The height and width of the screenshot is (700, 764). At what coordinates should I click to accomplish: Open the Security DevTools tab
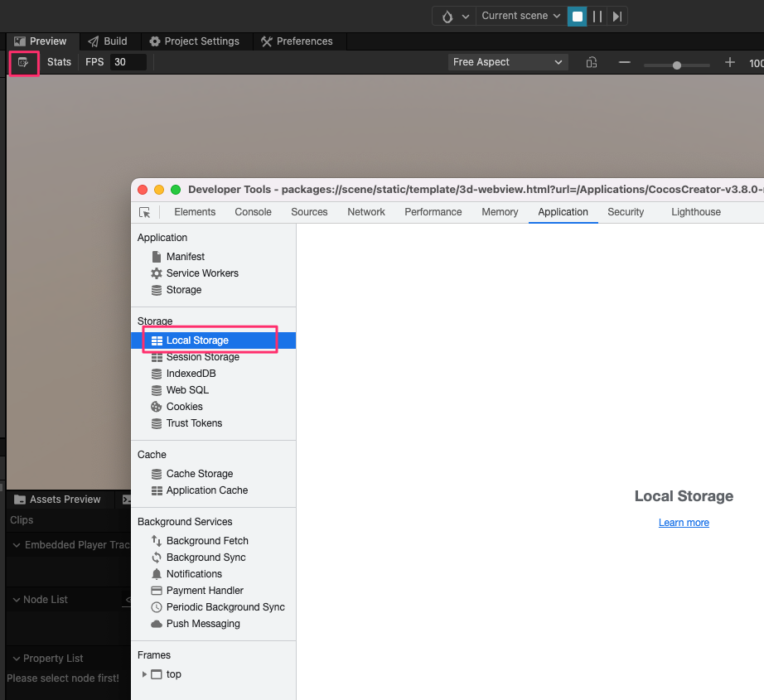(626, 212)
